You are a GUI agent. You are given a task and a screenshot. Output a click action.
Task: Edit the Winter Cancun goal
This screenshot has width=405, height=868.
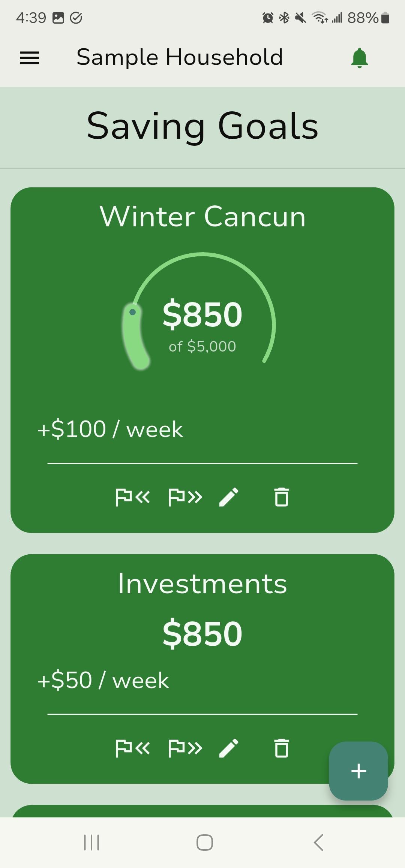[229, 497]
